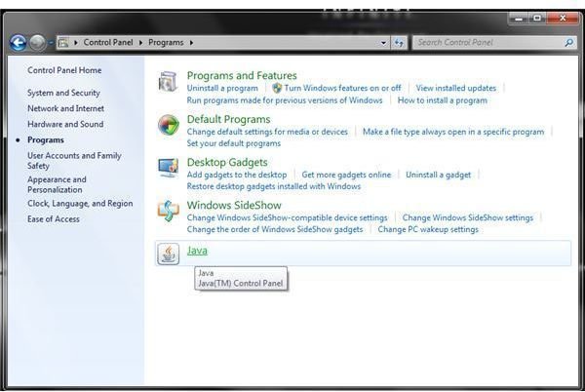Click View installed updates
The width and height of the screenshot is (585, 392).
(x=456, y=88)
